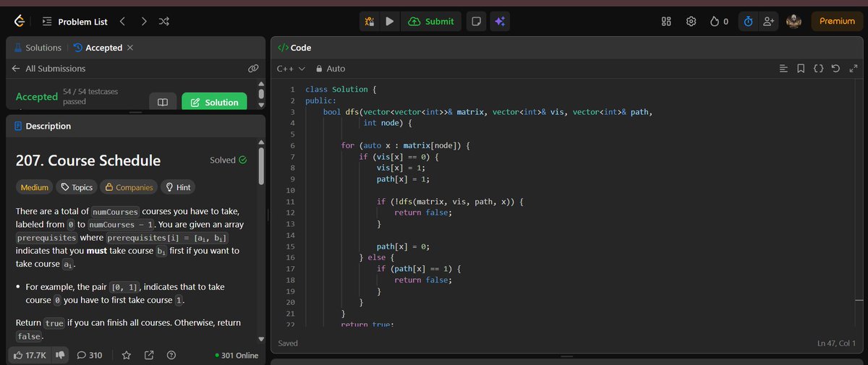868x365 pixels.
Task: Click the 'vis[x] = 1;' code line
Action: click(x=401, y=168)
